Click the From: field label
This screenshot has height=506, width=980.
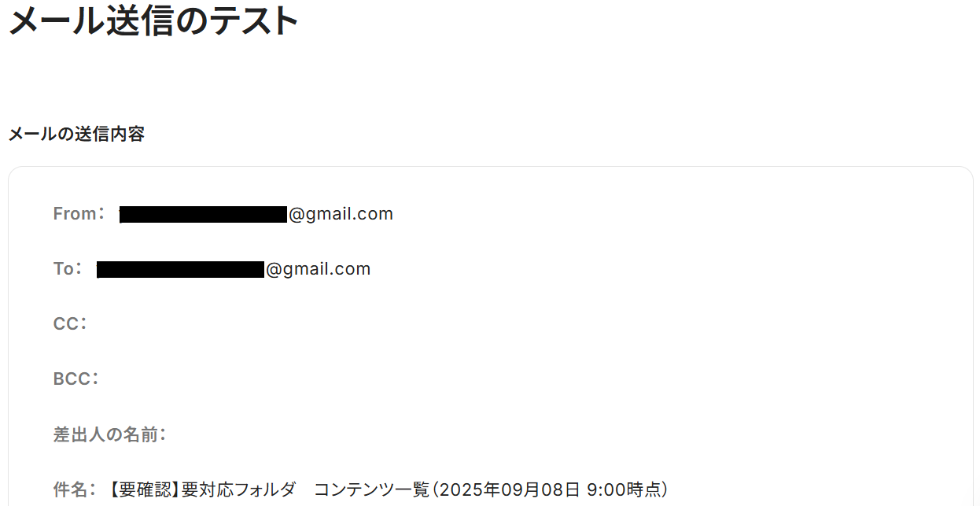click(x=79, y=214)
